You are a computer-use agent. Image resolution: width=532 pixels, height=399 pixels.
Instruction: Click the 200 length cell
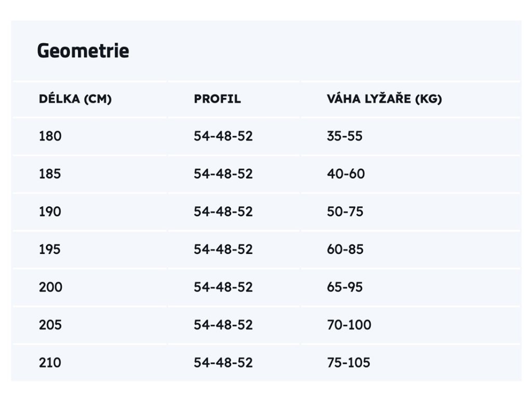[x=50, y=287]
